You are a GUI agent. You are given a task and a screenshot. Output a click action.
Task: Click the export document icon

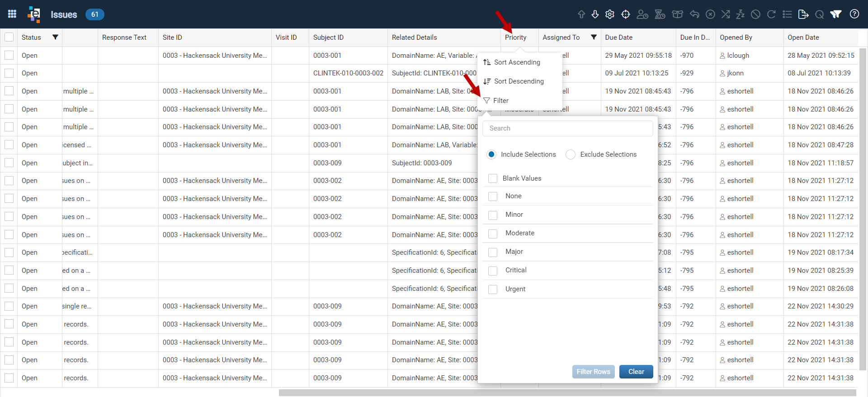(803, 14)
